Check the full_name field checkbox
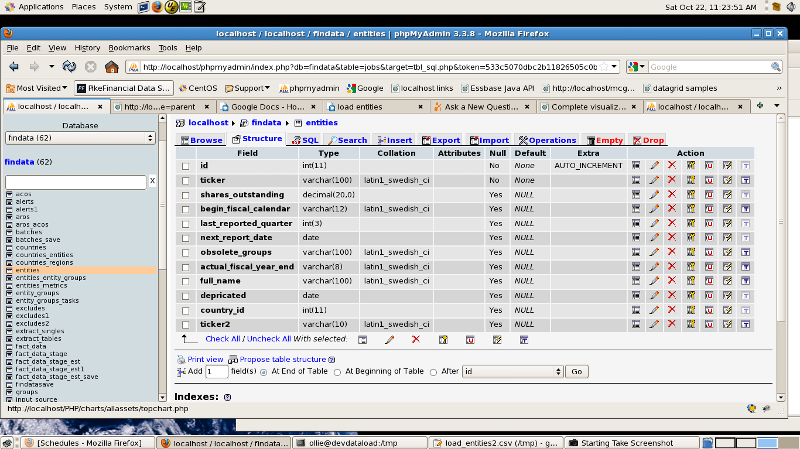Screen dimensions: 800x449 (x=185, y=281)
